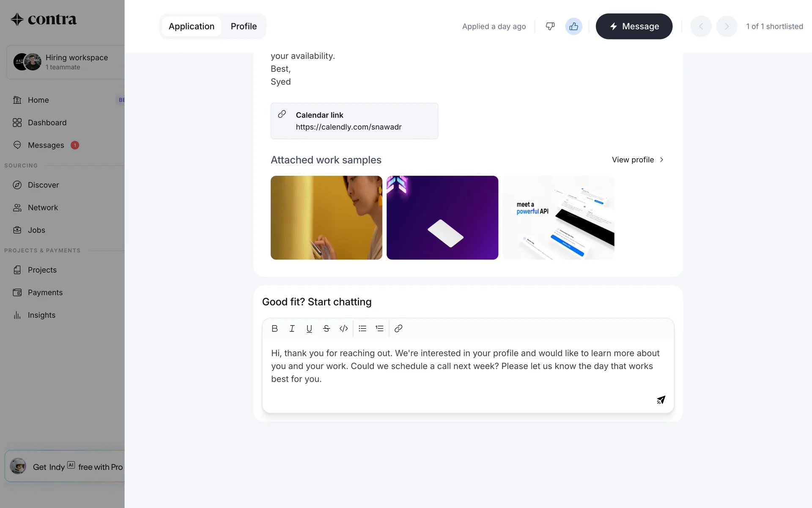Insert code block formatting

click(x=343, y=329)
